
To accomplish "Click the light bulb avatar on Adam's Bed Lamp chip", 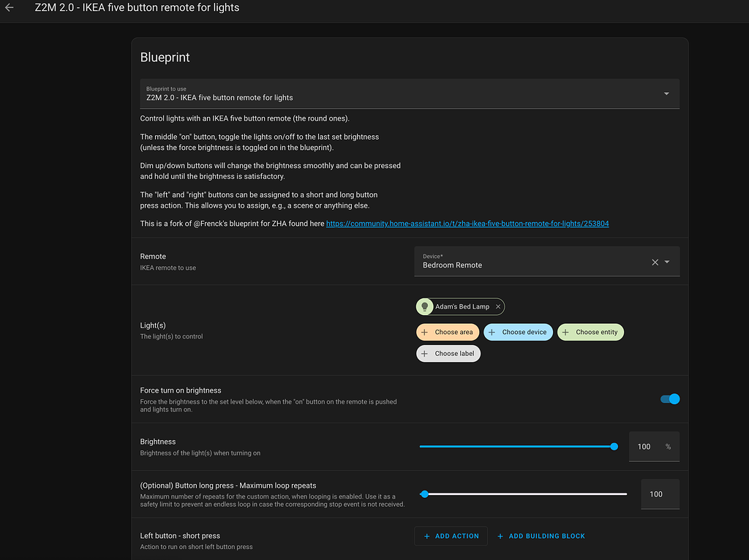I will pos(425,306).
